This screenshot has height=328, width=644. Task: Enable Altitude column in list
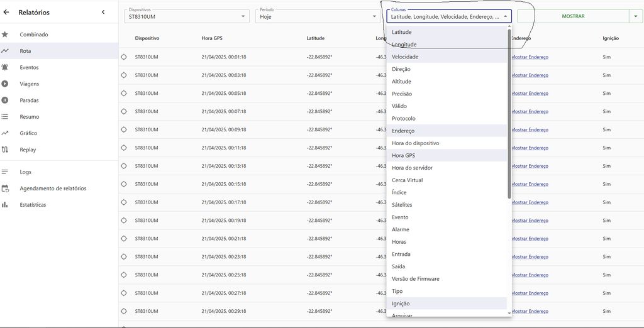coord(401,82)
